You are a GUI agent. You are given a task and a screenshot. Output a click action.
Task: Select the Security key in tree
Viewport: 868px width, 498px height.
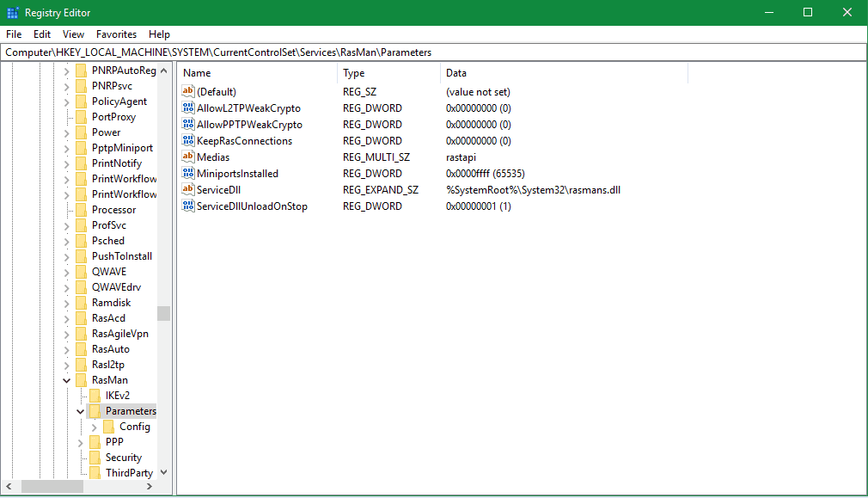pyautogui.click(x=123, y=458)
